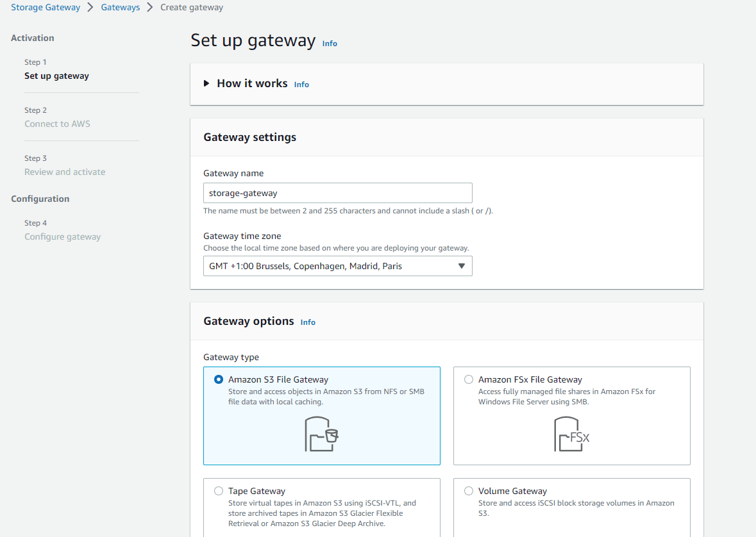756x537 pixels.
Task: Choose the Tape Gateway radio button
Action: coord(219,491)
